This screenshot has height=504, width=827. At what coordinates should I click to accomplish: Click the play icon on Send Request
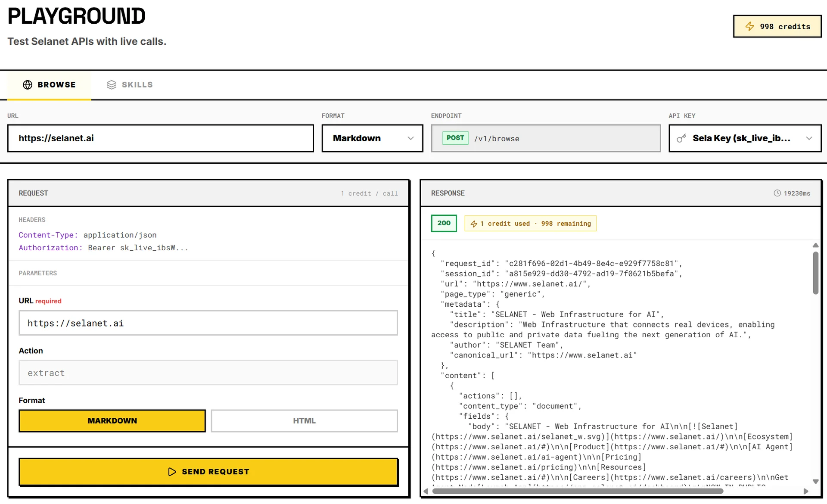172,472
